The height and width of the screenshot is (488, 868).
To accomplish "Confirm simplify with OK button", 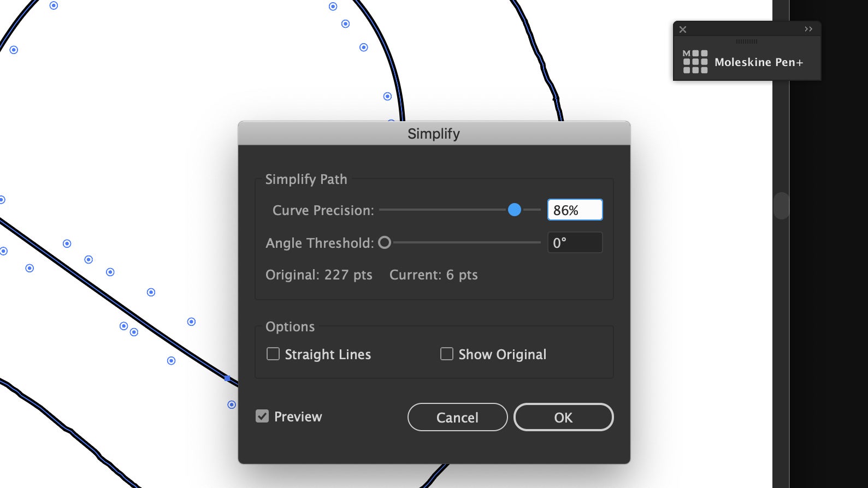I will click(563, 418).
